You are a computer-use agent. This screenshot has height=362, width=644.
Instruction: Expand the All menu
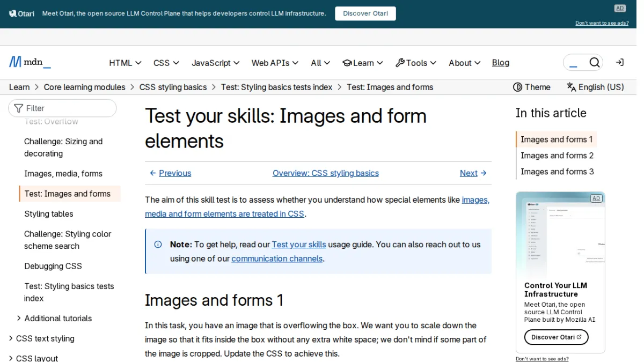pos(320,63)
